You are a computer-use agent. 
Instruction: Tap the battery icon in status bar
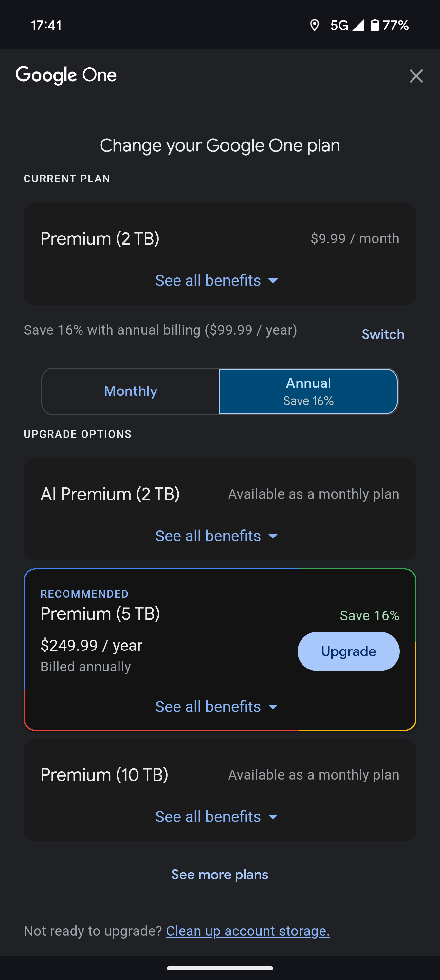coord(375,25)
